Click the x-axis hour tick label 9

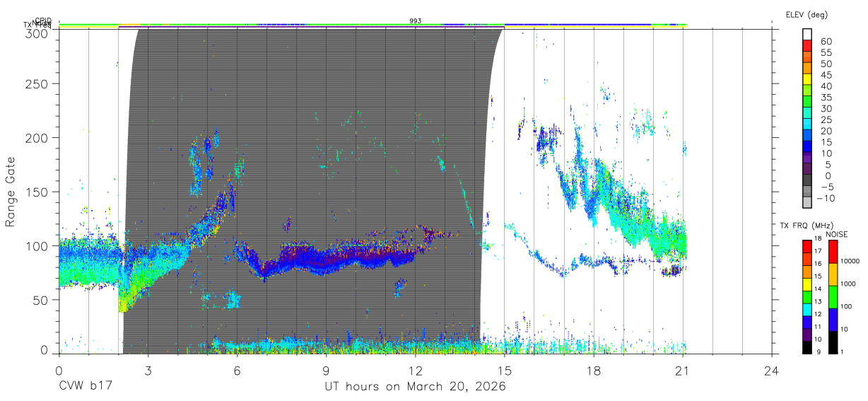(326, 370)
